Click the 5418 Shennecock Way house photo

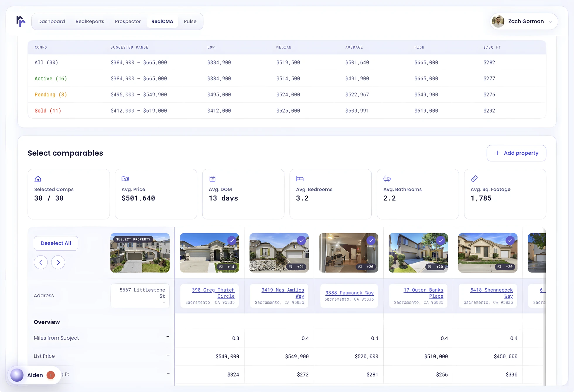point(488,253)
